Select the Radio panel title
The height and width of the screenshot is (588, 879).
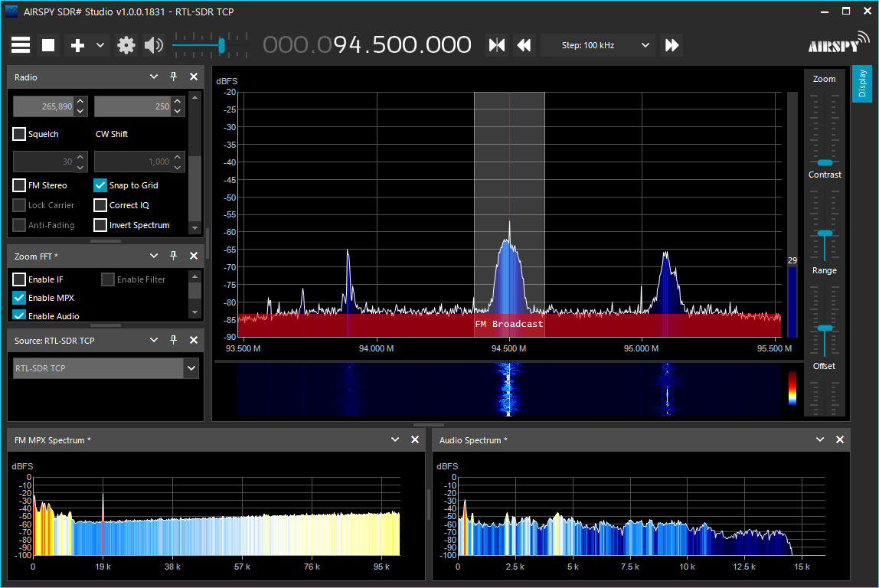coord(26,77)
